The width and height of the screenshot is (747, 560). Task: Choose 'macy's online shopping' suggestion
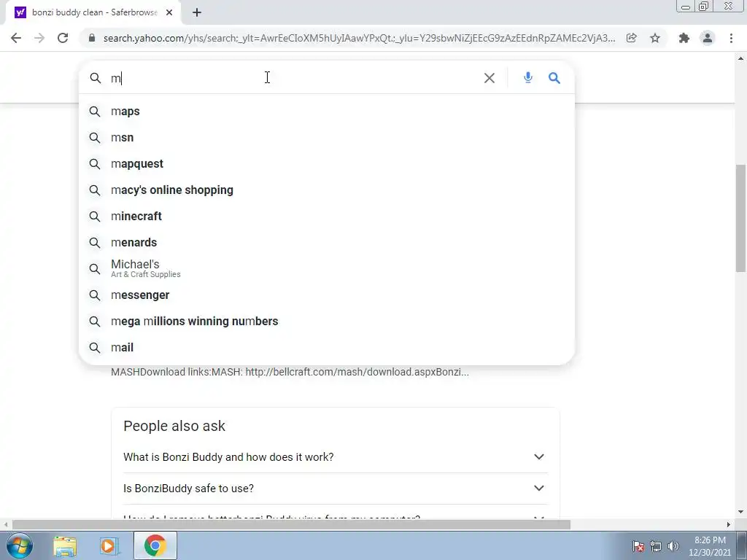tap(327, 190)
